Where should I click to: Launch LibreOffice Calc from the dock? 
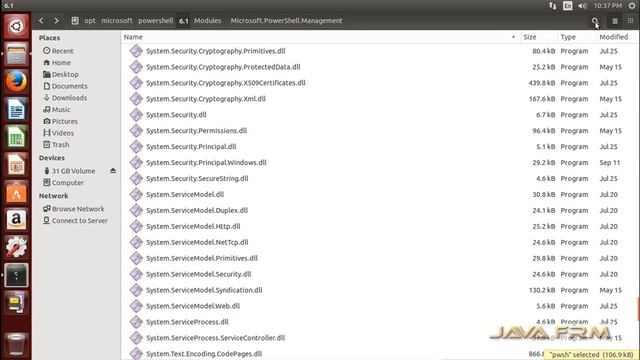tap(16, 137)
